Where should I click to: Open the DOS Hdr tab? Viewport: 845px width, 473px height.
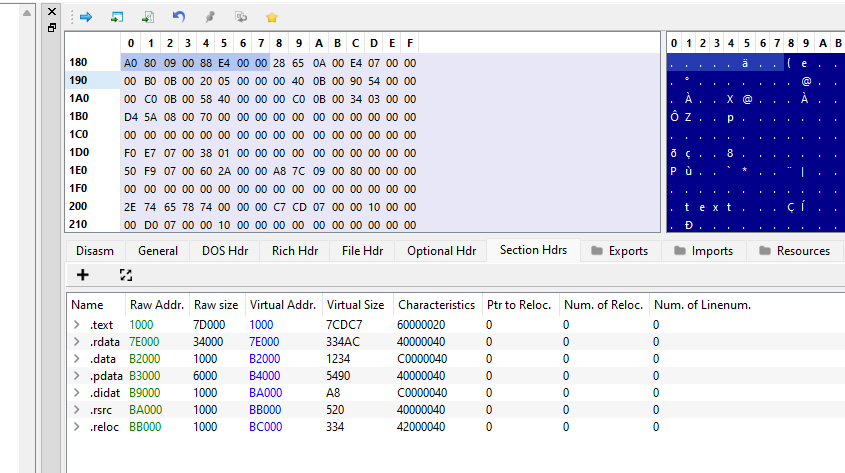point(225,251)
